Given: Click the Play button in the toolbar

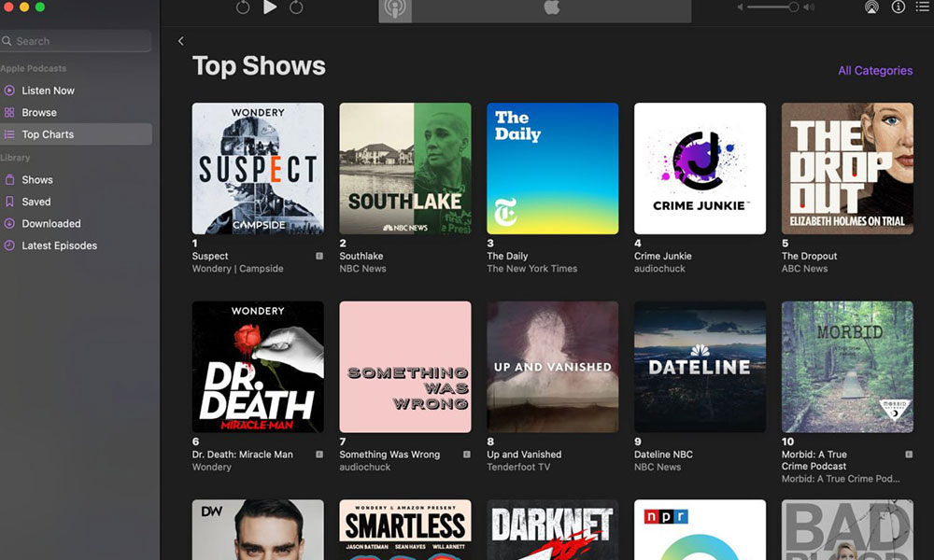Looking at the screenshot, I should click(x=270, y=7).
